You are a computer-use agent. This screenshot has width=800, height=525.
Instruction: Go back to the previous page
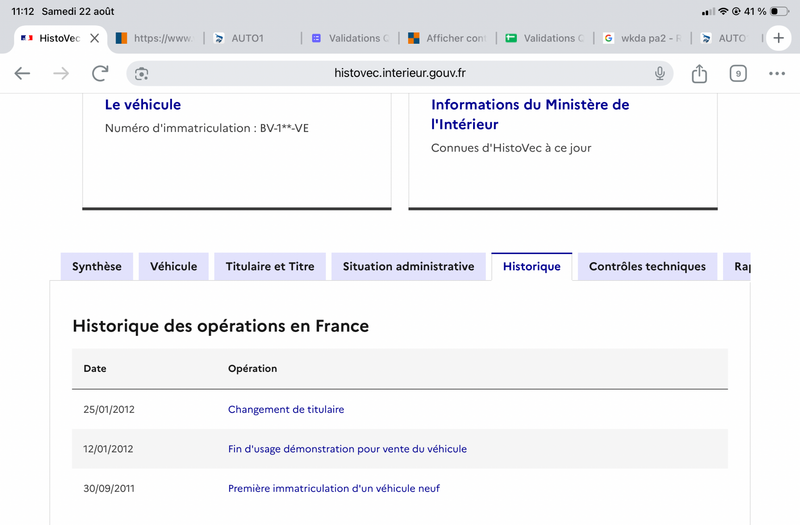pyautogui.click(x=22, y=73)
